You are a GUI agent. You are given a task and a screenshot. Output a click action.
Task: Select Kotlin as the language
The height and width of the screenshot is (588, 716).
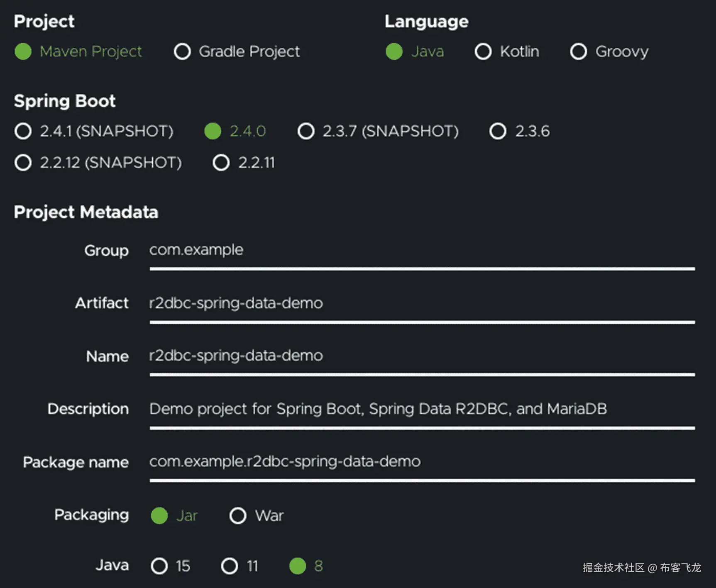click(483, 51)
